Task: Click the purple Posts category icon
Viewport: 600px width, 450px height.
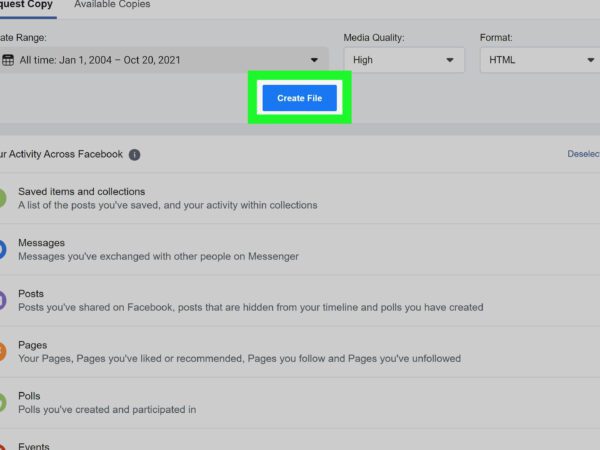Action: tap(3, 301)
